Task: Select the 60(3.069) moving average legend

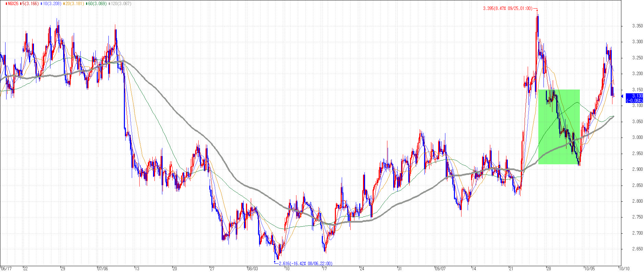Action: click(x=97, y=4)
